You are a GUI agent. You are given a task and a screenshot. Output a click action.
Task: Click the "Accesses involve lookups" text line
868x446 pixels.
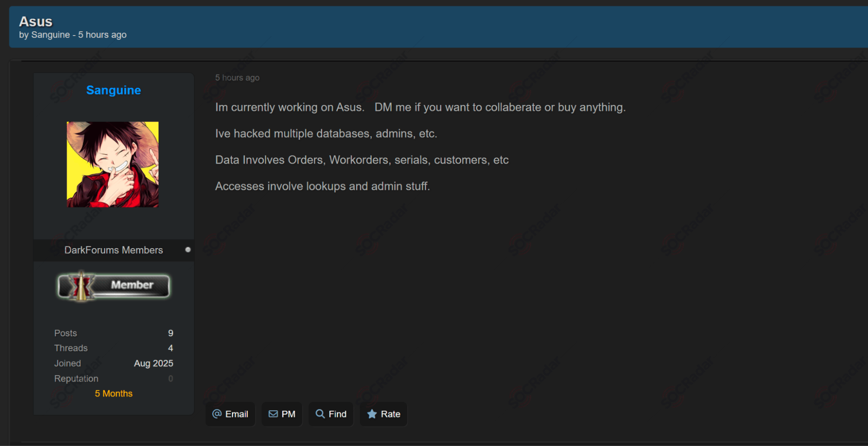point(322,186)
